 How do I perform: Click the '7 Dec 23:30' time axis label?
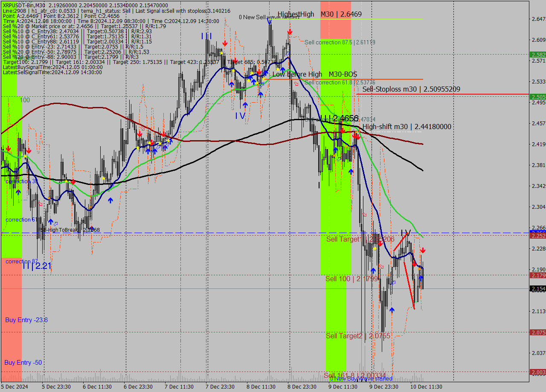pyautogui.click(x=220, y=387)
